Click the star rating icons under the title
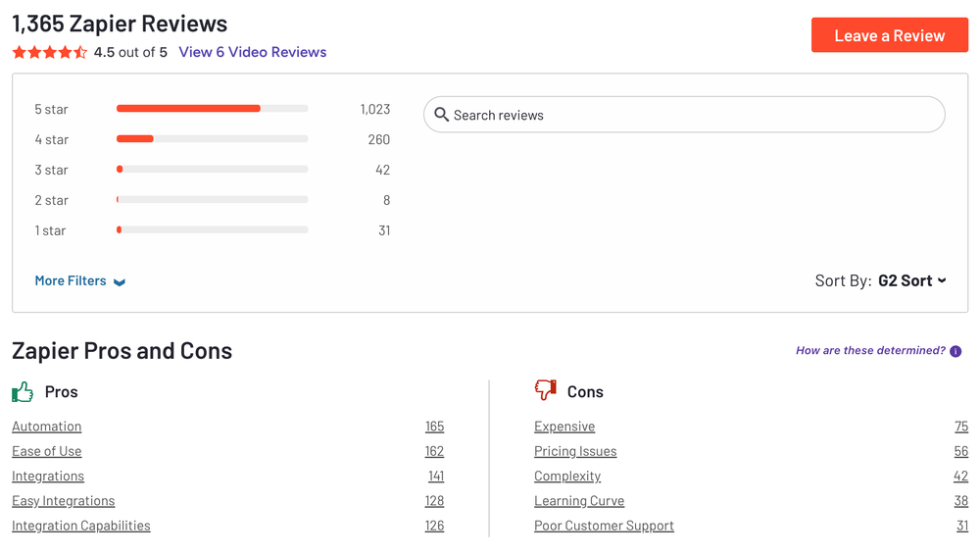 [x=49, y=53]
